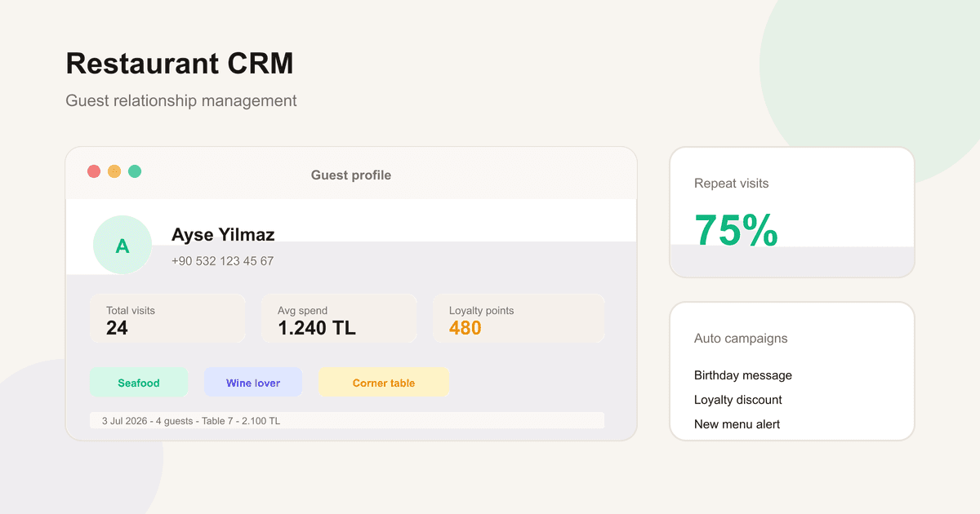
Task: Open the Loyalty points 480 card
Action: (x=519, y=318)
